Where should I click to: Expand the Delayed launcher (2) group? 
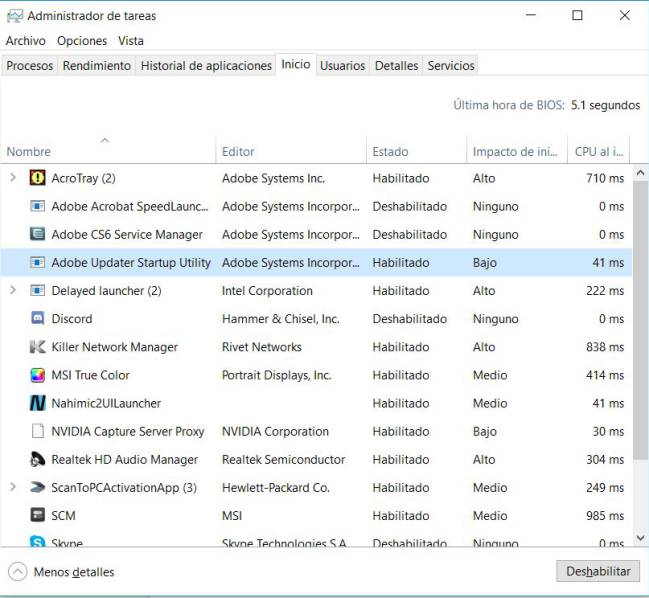pos(13,290)
